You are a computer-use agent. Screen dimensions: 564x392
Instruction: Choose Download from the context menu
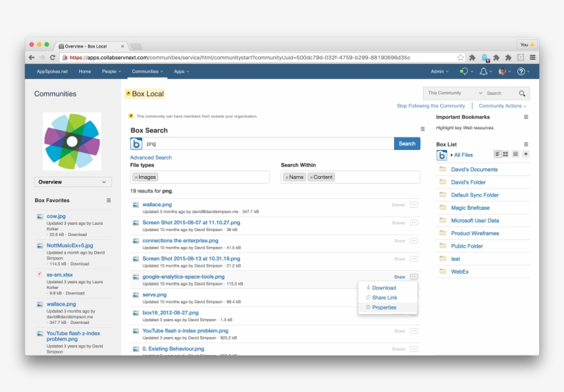(x=384, y=287)
